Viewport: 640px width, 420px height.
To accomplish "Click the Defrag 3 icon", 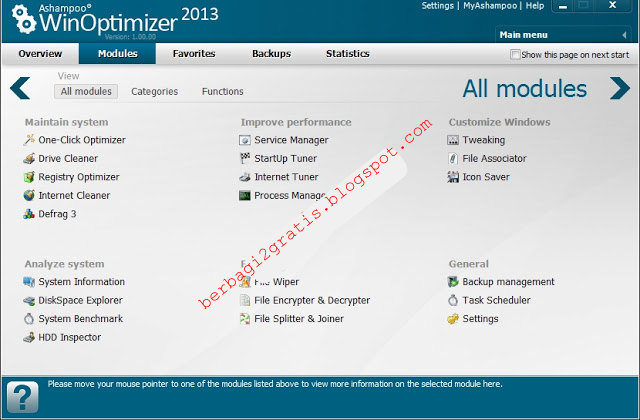I will pyautogui.click(x=29, y=214).
